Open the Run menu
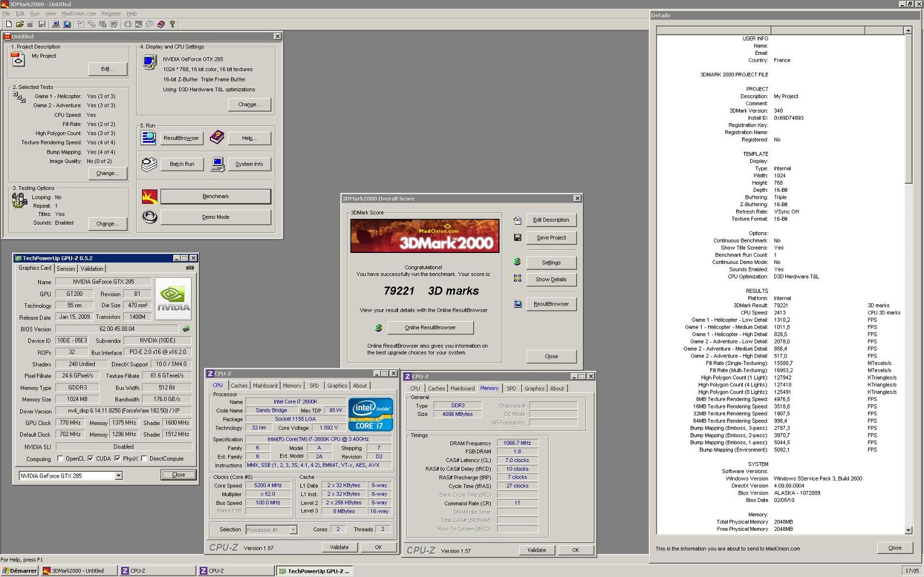 35,13
